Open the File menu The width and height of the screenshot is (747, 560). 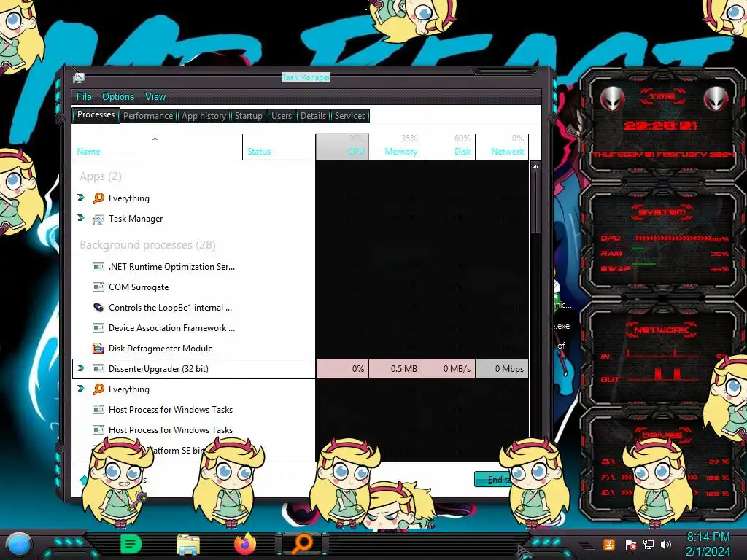[x=84, y=97]
